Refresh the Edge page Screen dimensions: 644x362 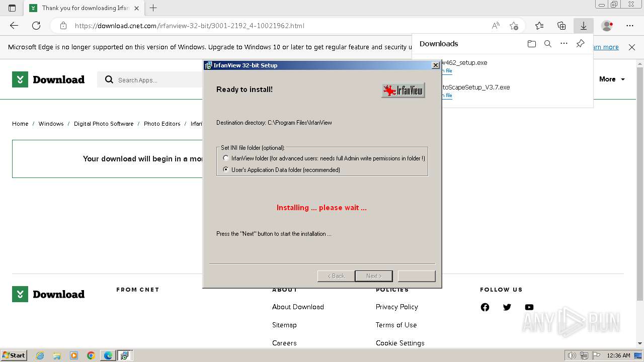tap(36, 26)
